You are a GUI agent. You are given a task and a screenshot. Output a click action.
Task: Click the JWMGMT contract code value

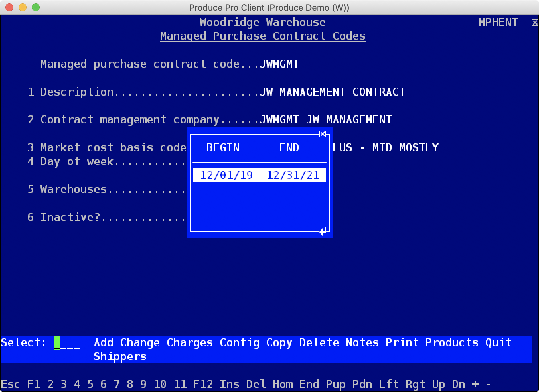pos(279,64)
